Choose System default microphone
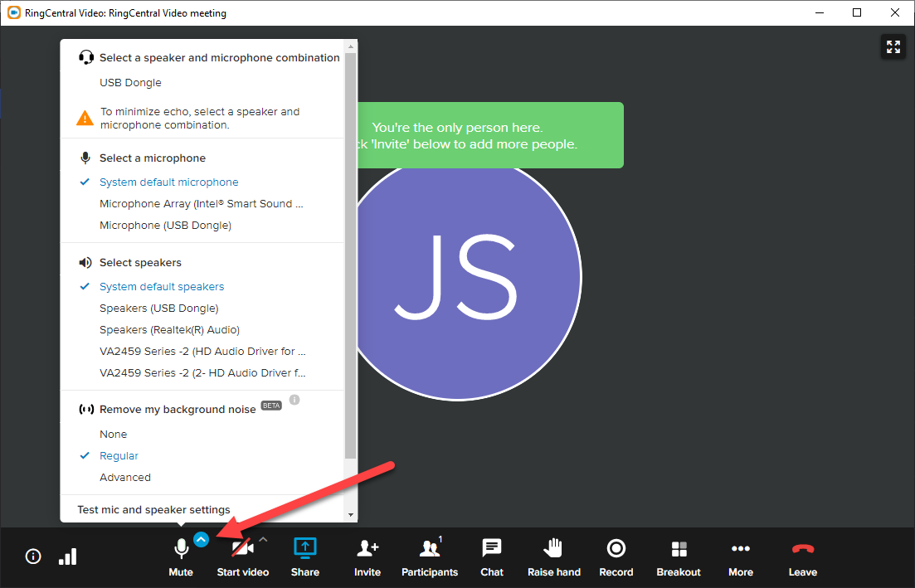The height and width of the screenshot is (588, 915). pyautogui.click(x=168, y=182)
